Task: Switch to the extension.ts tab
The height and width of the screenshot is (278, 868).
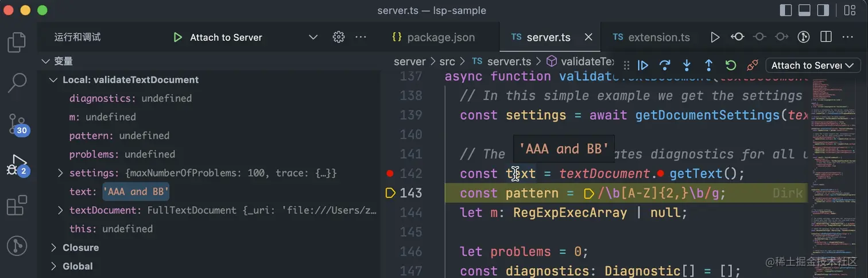Action: click(x=652, y=37)
